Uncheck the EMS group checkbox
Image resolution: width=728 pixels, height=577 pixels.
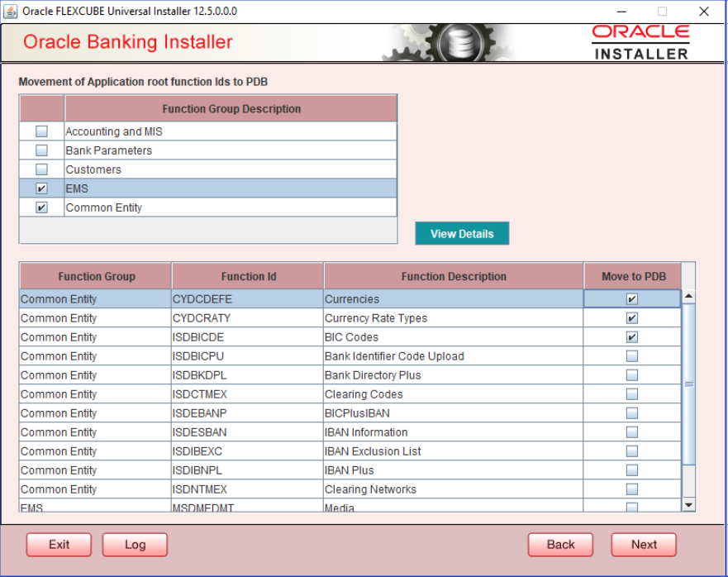tap(42, 188)
